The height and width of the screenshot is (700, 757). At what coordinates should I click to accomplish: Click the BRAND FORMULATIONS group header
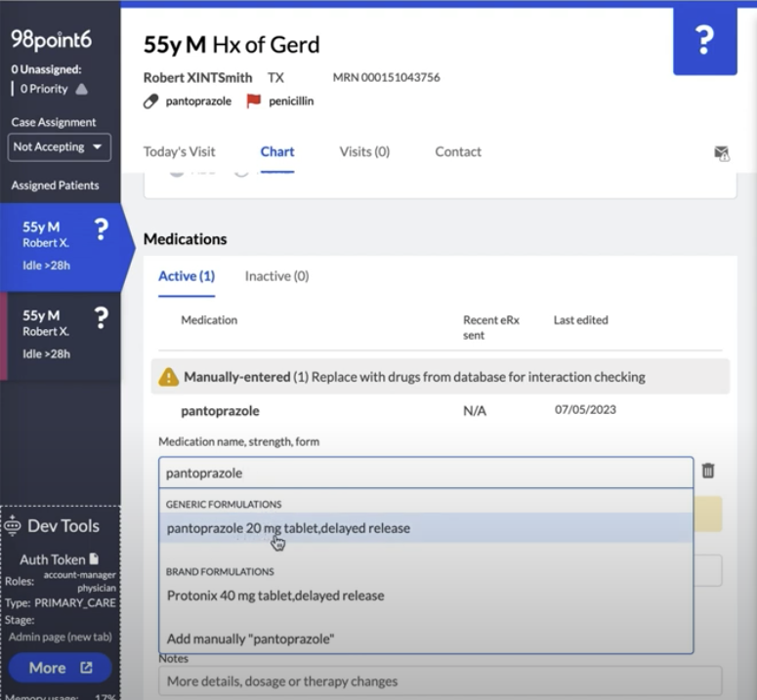coord(220,572)
